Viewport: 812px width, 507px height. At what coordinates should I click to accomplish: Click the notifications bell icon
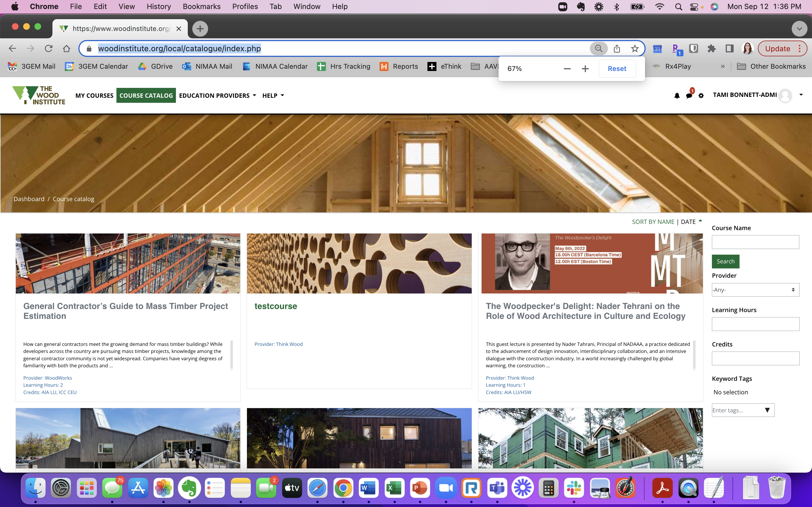[677, 96]
